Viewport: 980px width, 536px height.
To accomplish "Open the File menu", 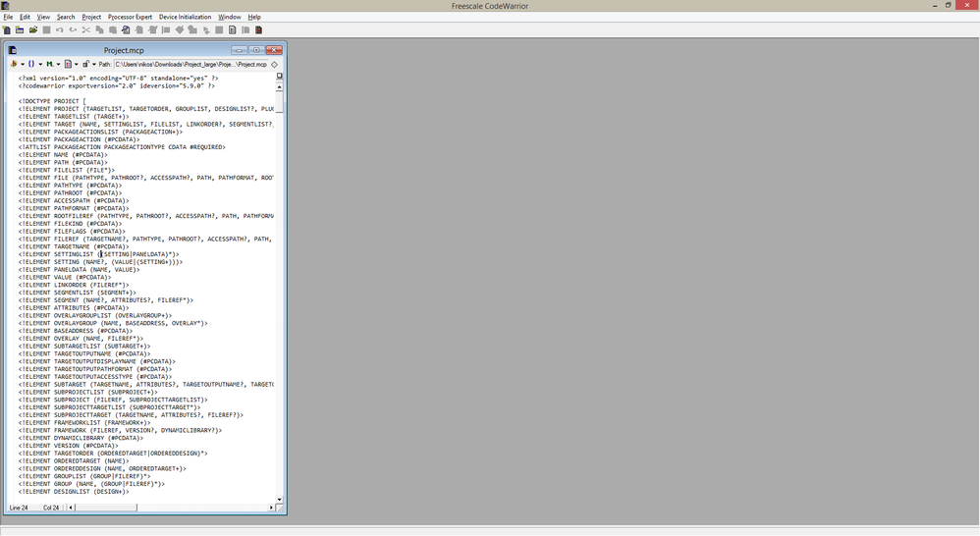I will click(8, 17).
